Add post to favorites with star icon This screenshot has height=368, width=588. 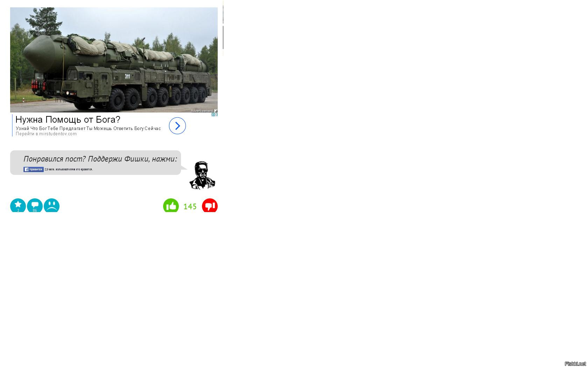point(18,206)
